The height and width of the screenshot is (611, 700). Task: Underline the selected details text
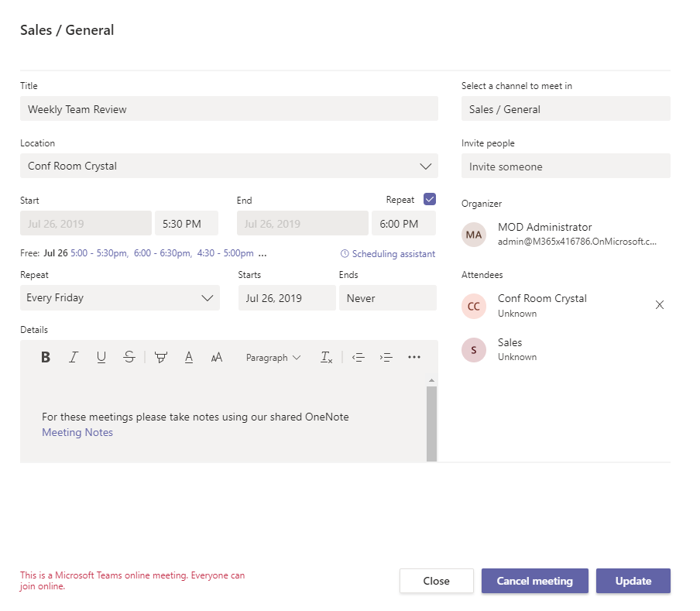(x=101, y=357)
